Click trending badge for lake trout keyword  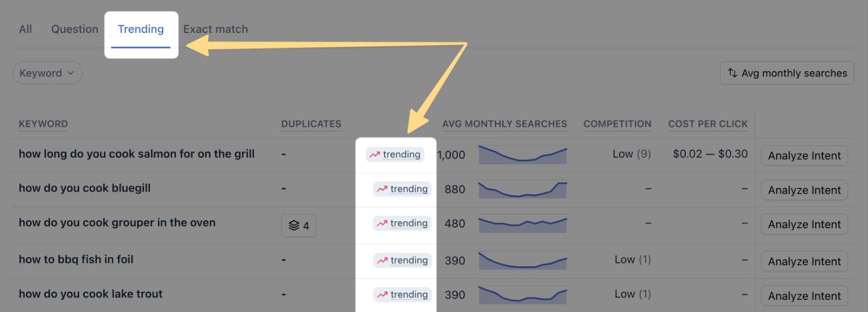click(403, 295)
